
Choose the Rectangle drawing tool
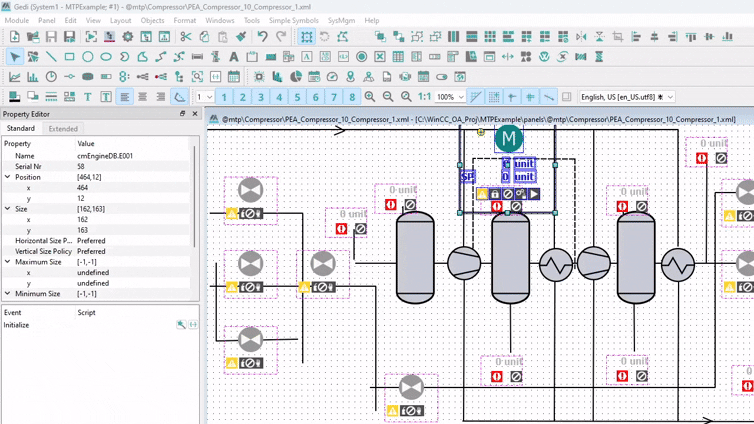[x=69, y=57]
